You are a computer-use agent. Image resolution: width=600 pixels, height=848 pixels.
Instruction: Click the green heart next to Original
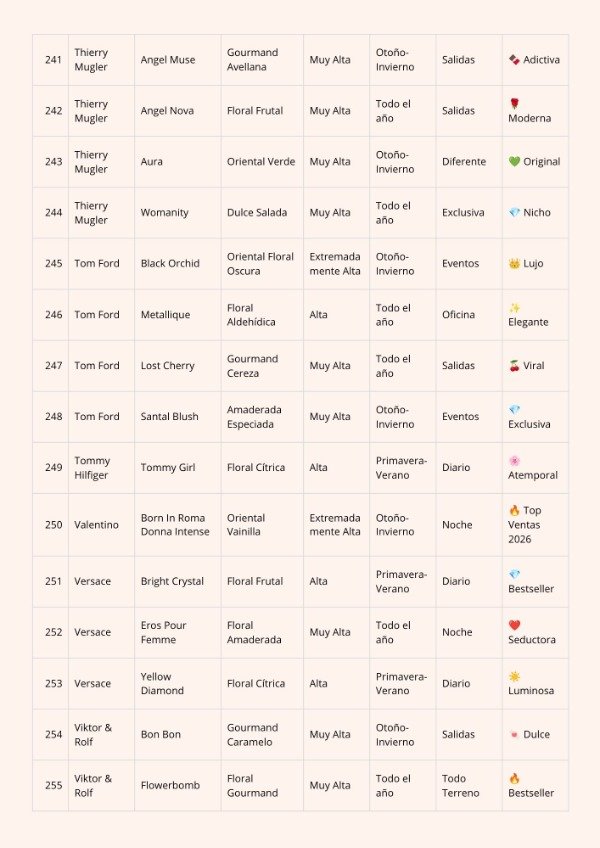514,161
